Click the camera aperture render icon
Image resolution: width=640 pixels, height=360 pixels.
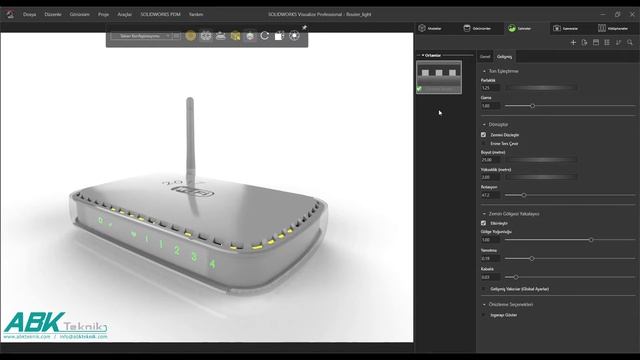click(x=294, y=36)
